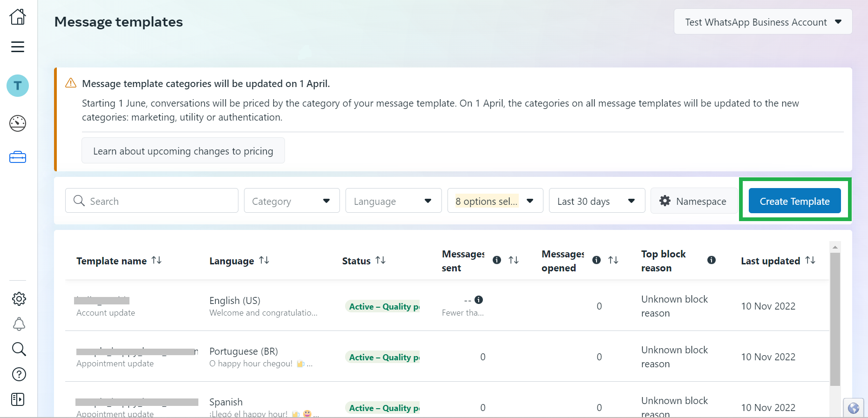This screenshot has width=868, height=418.
Task: Expand the Last 30 days date range
Action: tap(597, 201)
